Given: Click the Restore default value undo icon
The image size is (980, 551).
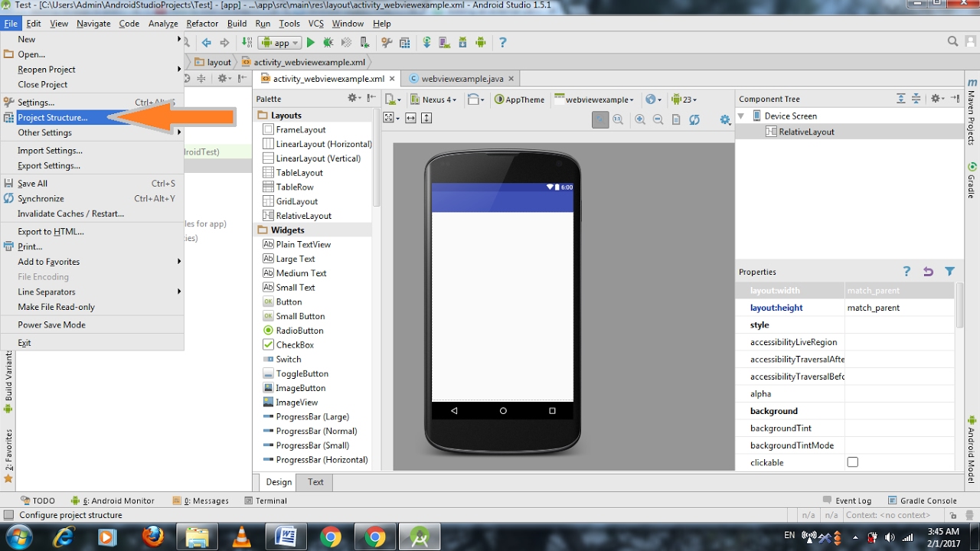Looking at the screenshot, I should pos(928,272).
